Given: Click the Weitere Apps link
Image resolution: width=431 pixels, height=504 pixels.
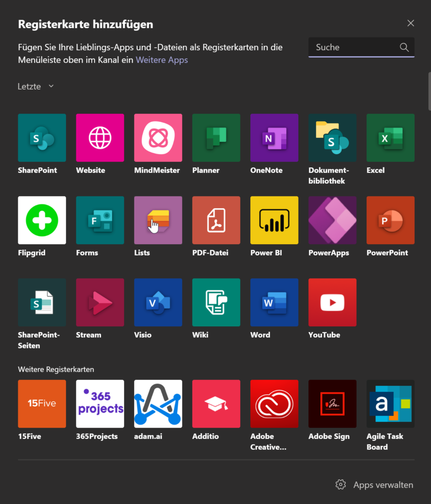Looking at the screenshot, I should tap(162, 60).
